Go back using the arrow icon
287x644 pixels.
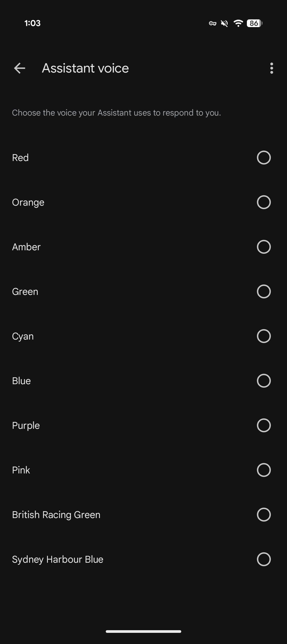[19, 68]
